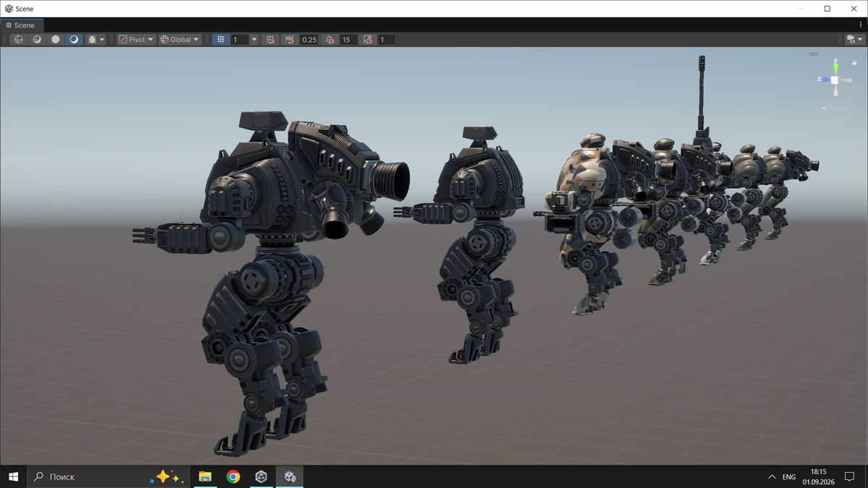868x488 pixels.
Task: Click the Scene window title bar icon
Action: point(9,9)
